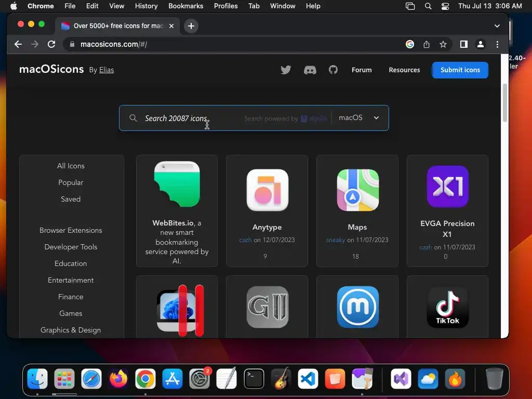Select the WebBites.io icon thumbnail
The width and height of the screenshot is (532, 399).
point(177,184)
